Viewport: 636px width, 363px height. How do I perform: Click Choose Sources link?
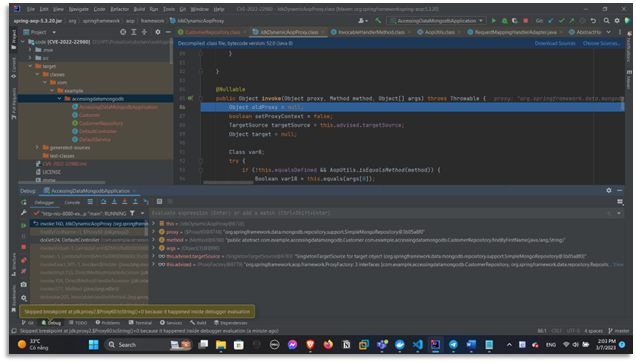pos(601,43)
